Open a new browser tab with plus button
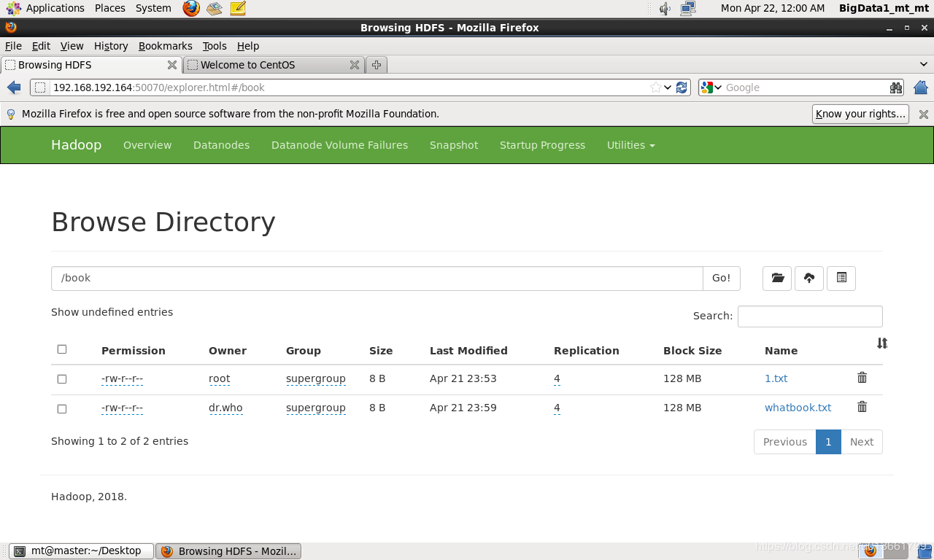 377,65
